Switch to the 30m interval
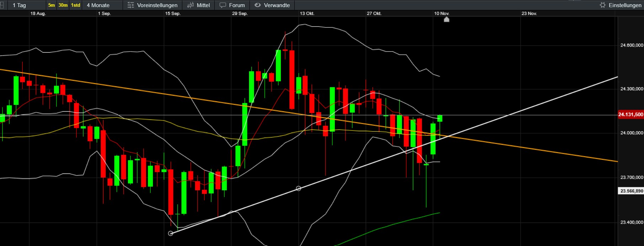The width and height of the screenshot is (644, 246). pos(63,5)
